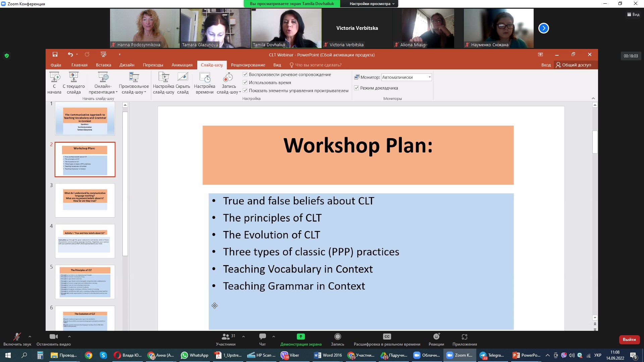The image size is (644, 362).
Task: Open the live transcription CC icon
Action: [x=387, y=337]
